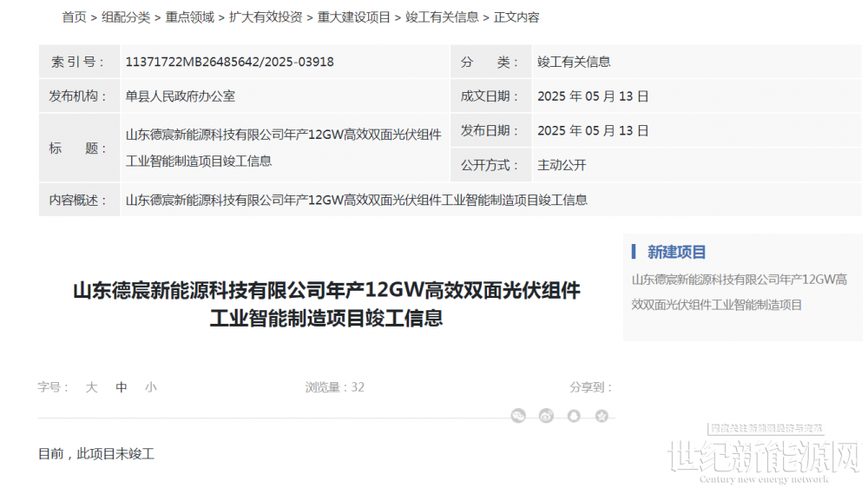Open 重大建设项目 breadcrumb link

pyautogui.click(x=354, y=17)
